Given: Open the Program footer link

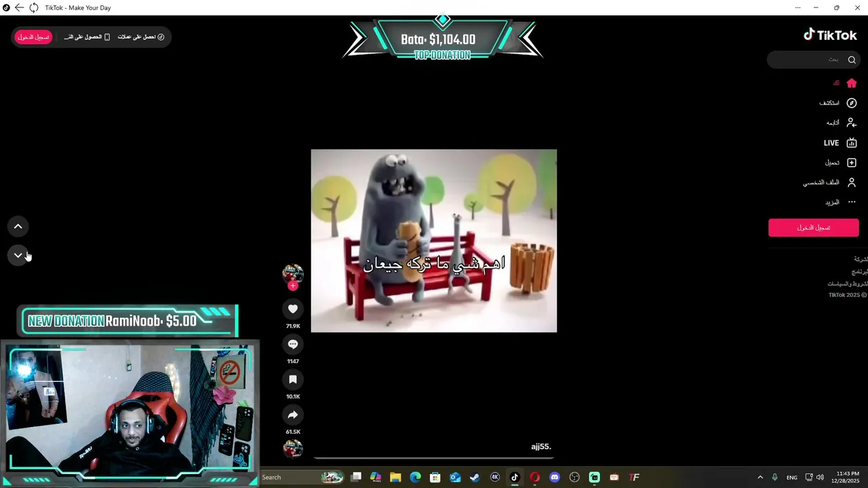Looking at the screenshot, I should pos(860,272).
